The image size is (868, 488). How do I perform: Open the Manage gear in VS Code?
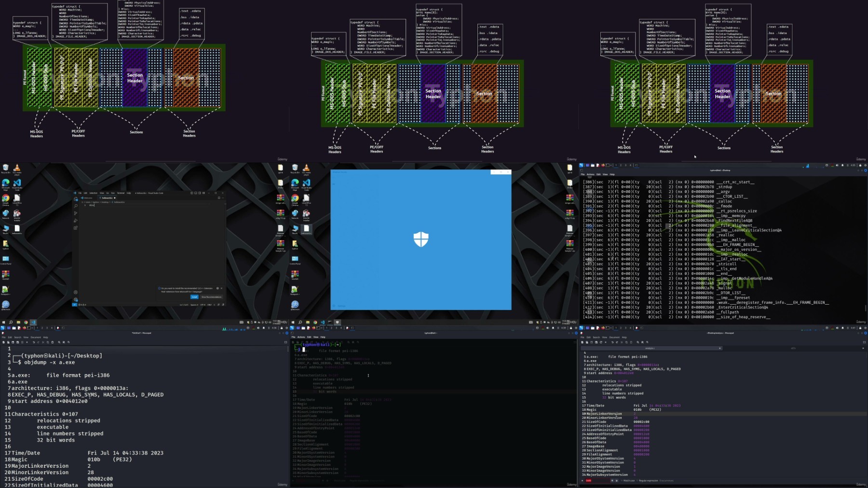tap(75, 300)
